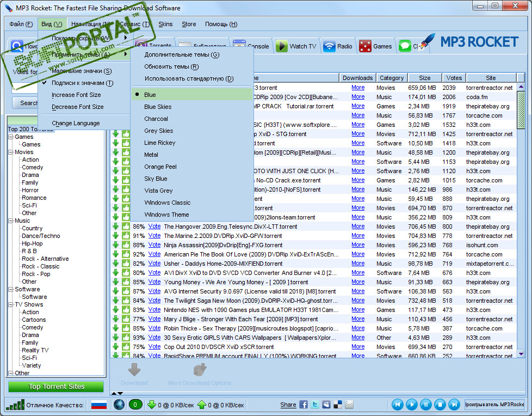Open the Файл menu
The width and height of the screenshot is (532, 416).
[x=21, y=24]
